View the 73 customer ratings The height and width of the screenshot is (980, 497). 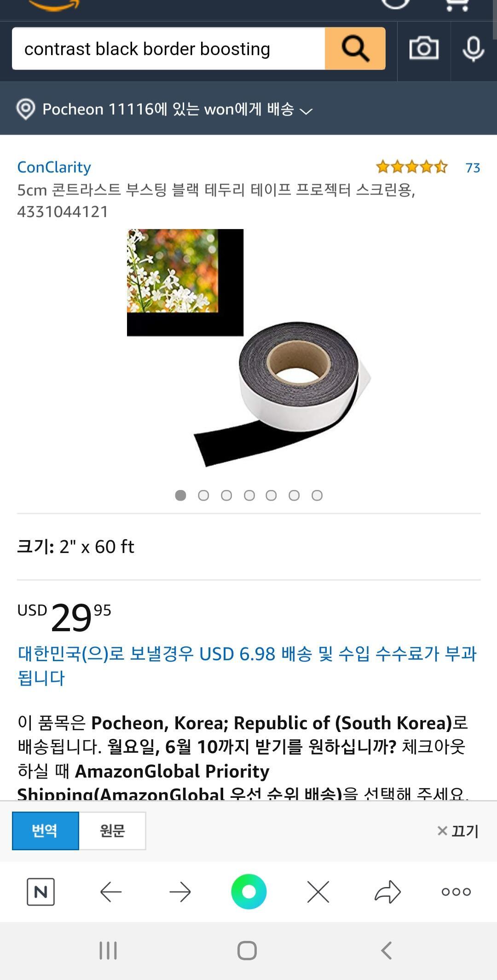[473, 167]
